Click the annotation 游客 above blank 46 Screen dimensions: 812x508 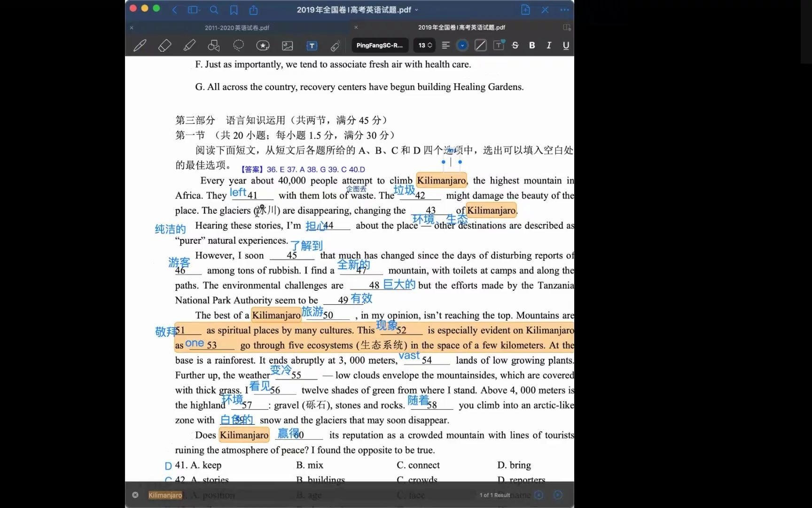[x=179, y=262]
